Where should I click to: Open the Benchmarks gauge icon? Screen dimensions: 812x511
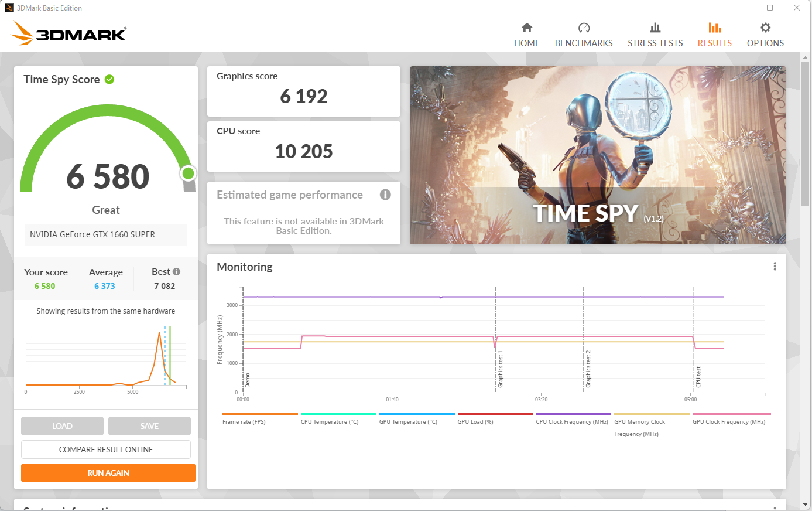click(x=584, y=28)
